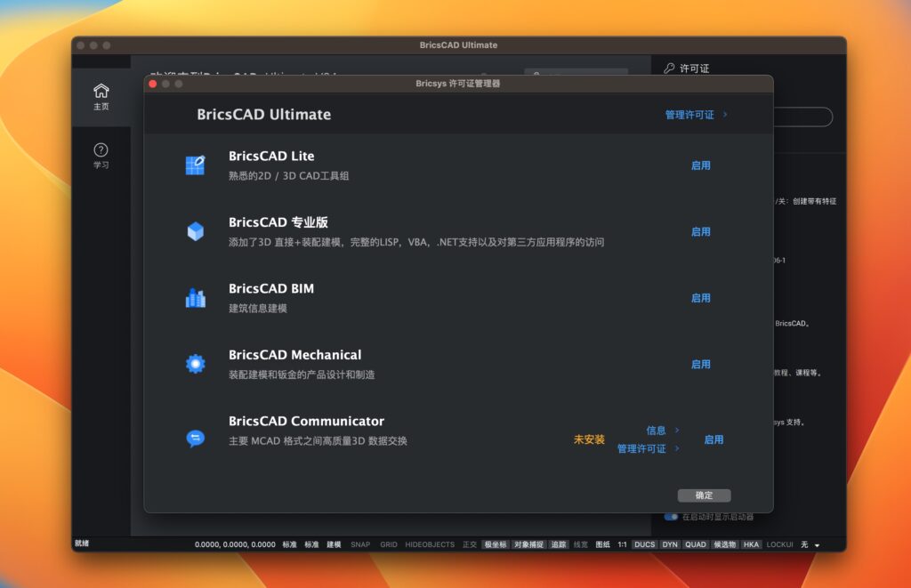Click the BricsCAD BIM buildings icon
Viewport: 911px width, 588px height.
click(x=198, y=296)
